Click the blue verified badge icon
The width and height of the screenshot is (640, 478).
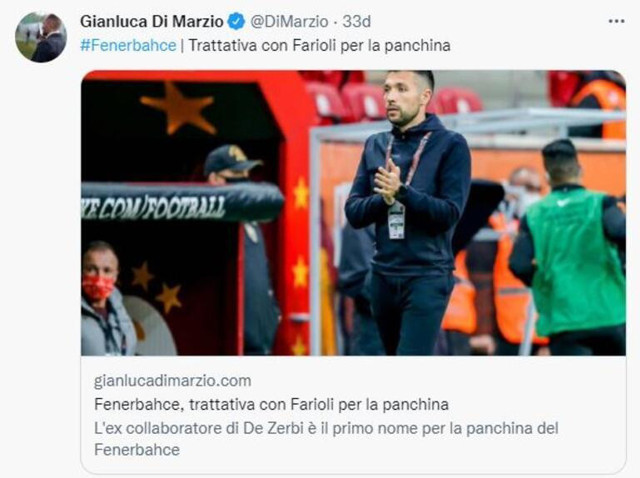[x=236, y=21]
